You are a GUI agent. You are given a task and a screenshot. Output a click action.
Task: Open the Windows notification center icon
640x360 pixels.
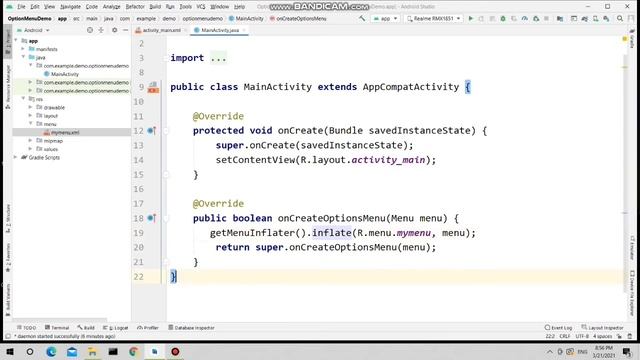tap(627, 351)
